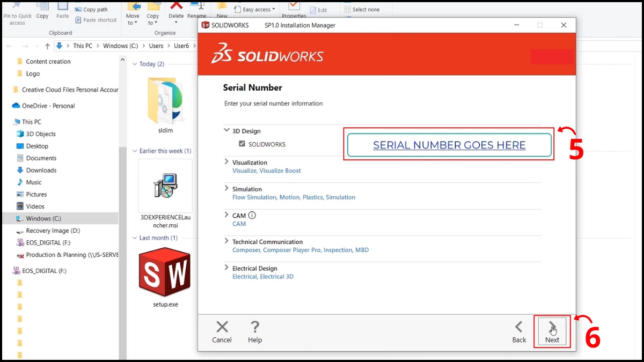Select Desktop in navigation pane

[32, 146]
